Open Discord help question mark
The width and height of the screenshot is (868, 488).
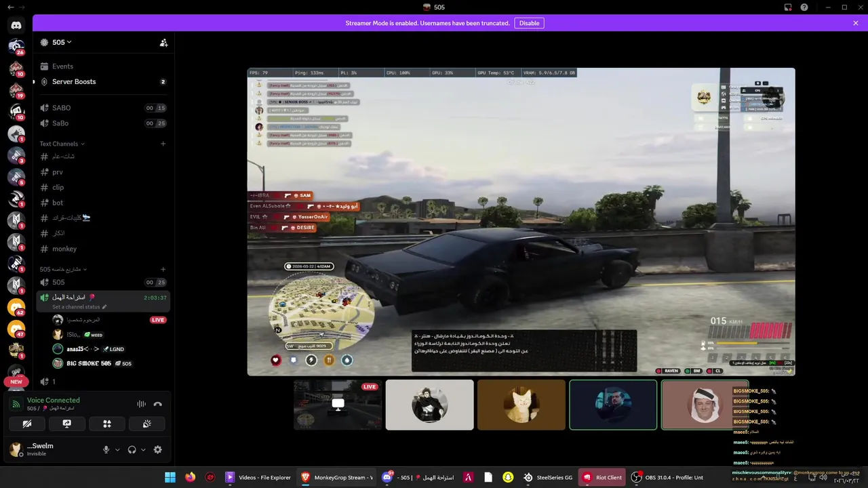coord(804,7)
